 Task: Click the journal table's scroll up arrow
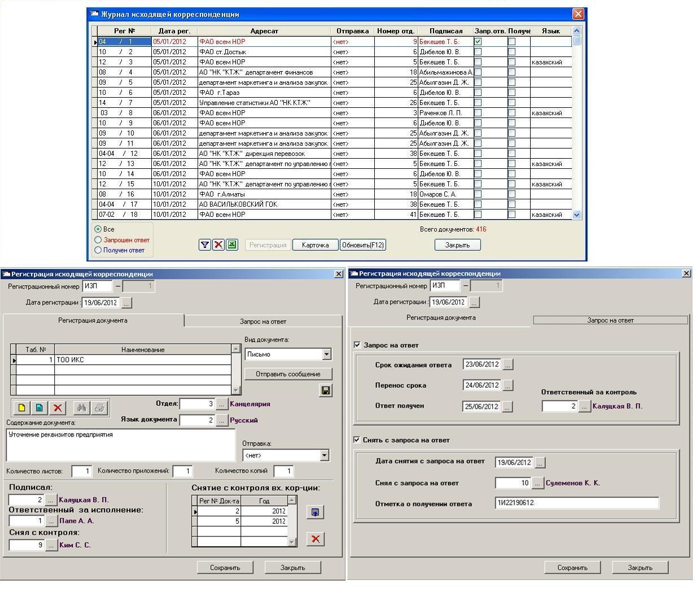point(576,31)
